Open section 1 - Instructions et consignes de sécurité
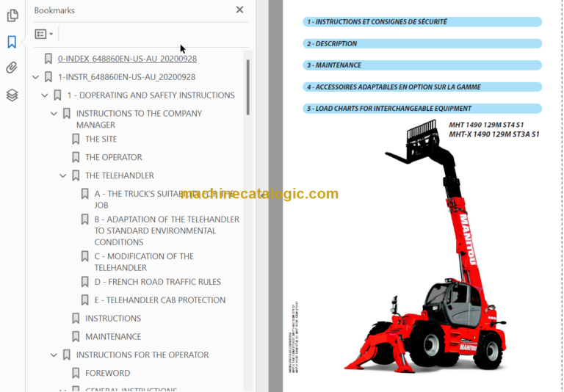The height and width of the screenshot is (392, 564). click(422, 22)
